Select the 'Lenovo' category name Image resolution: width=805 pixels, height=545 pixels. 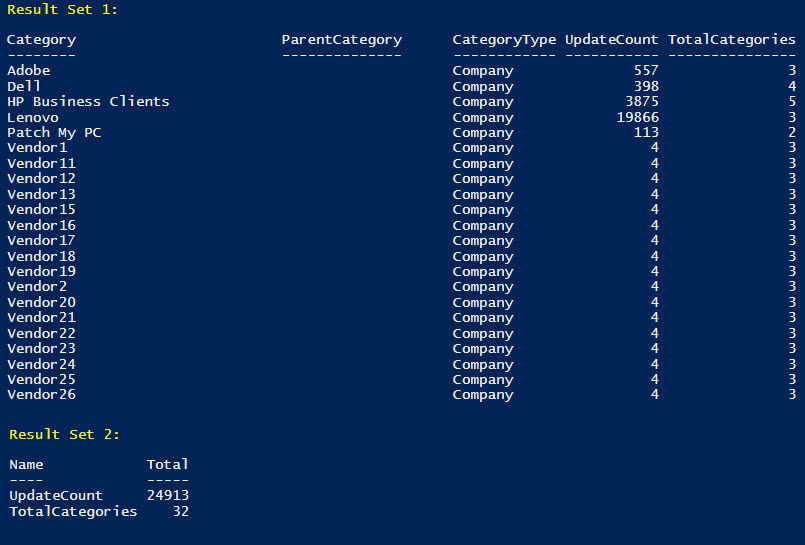pyautogui.click(x=33, y=117)
